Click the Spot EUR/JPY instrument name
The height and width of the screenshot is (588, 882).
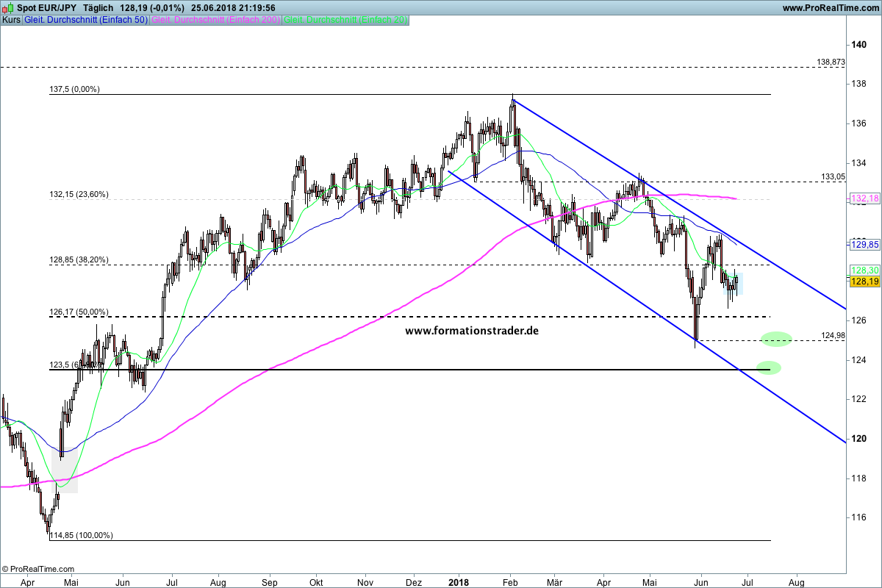(46, 7)
